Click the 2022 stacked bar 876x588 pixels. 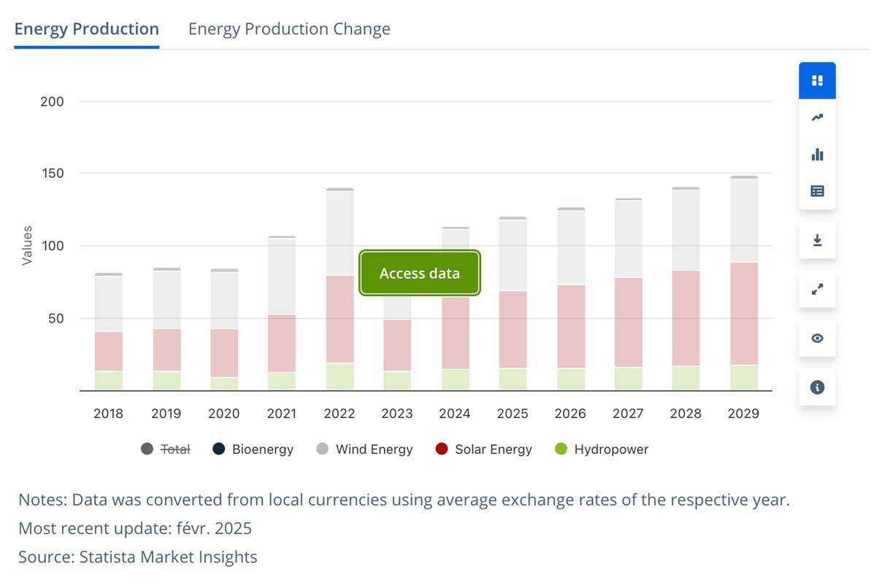[339, 292]
